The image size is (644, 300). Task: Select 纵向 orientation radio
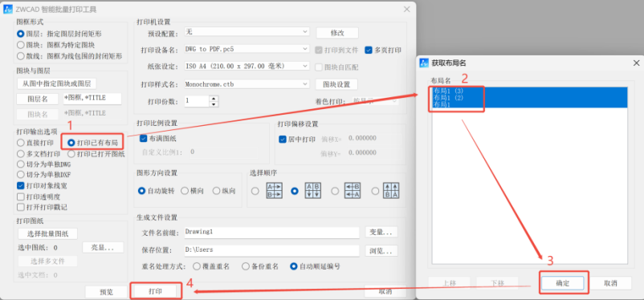click(216, 191)
